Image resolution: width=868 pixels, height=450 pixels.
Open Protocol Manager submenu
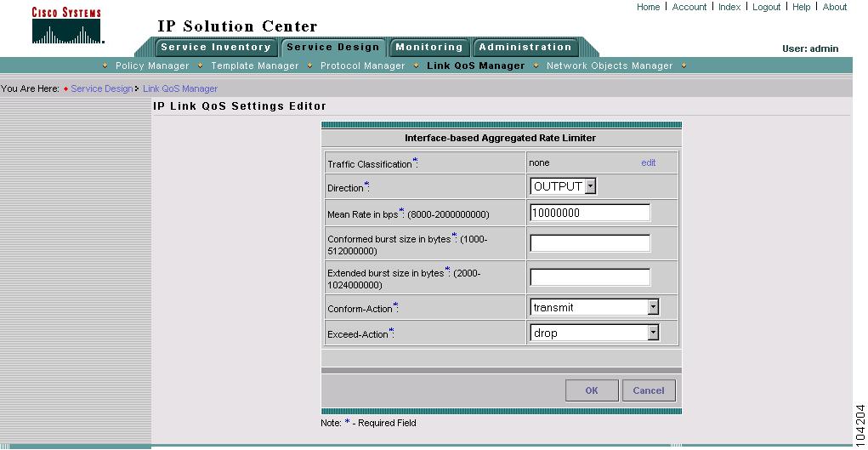tap(363, 66)
